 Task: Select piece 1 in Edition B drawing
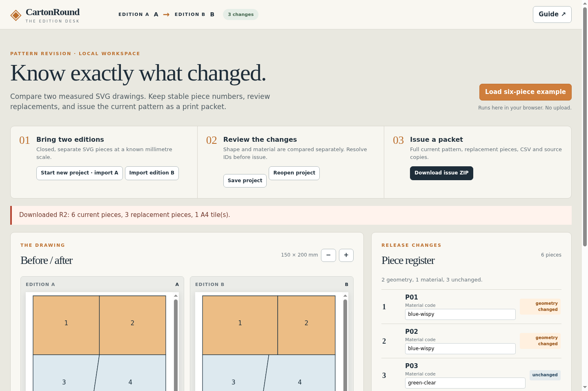240,325
